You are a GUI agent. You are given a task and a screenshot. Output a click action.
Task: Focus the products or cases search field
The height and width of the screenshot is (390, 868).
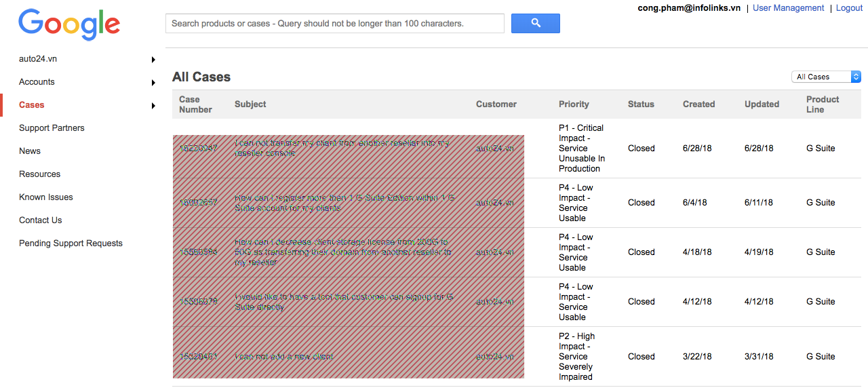click(334, 24)
